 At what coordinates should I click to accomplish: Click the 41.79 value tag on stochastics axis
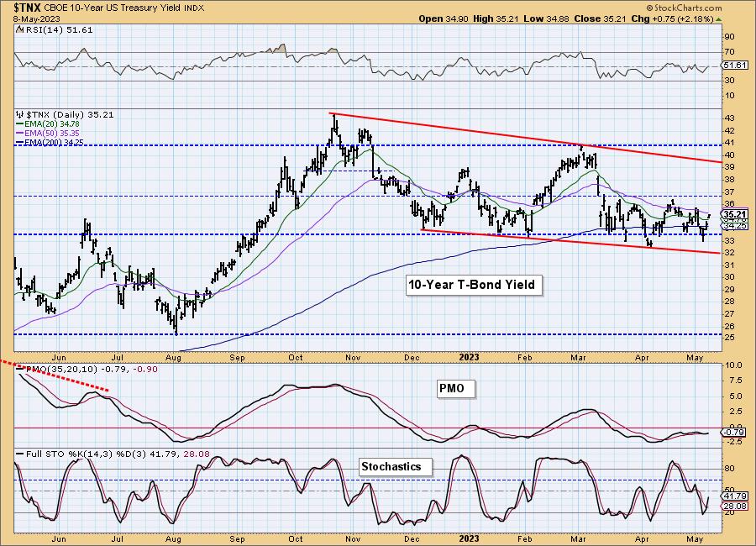[735, 496]
